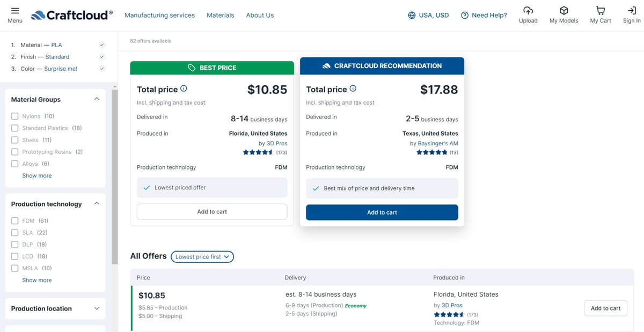Click the sidebar vertical scrollbar
The width and height of the screenshot is (644, 332).
[114, 177]
